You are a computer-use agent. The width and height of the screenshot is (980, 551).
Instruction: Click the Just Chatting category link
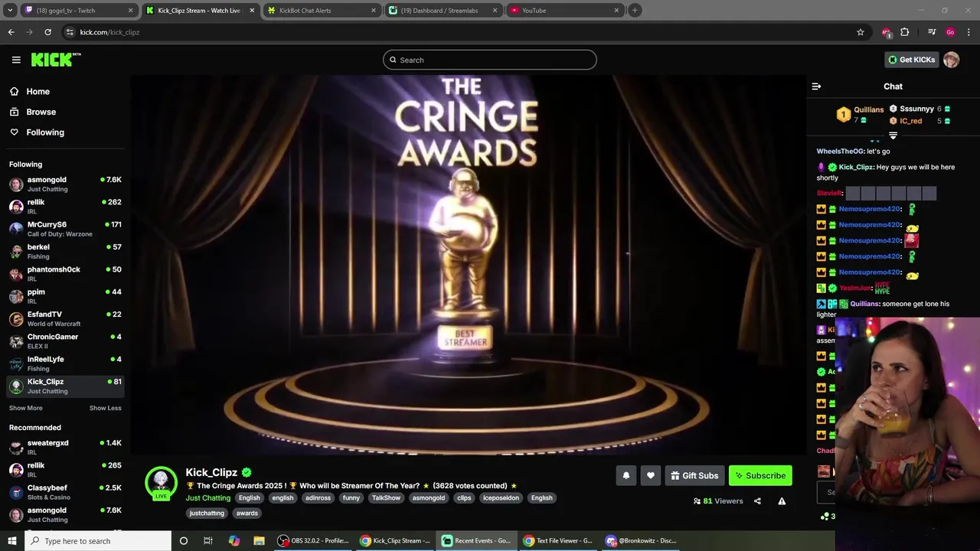coord(207,498)
